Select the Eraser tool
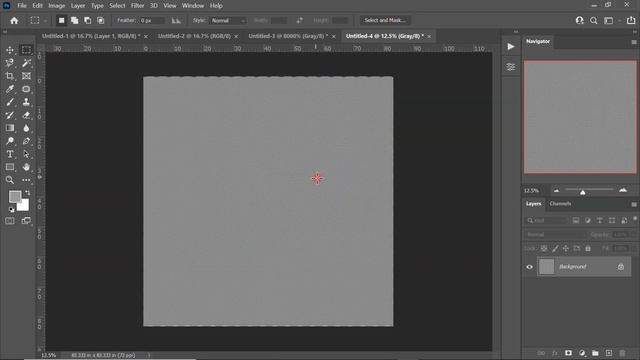Screen dimensions: 640x360 pyautogui.click(x=26, y=115)
